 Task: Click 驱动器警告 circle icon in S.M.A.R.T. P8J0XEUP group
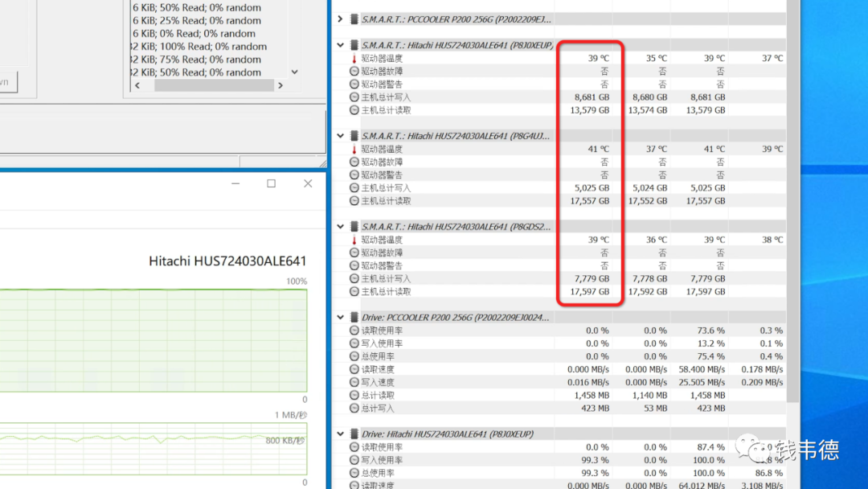click(x=354, y=84)
